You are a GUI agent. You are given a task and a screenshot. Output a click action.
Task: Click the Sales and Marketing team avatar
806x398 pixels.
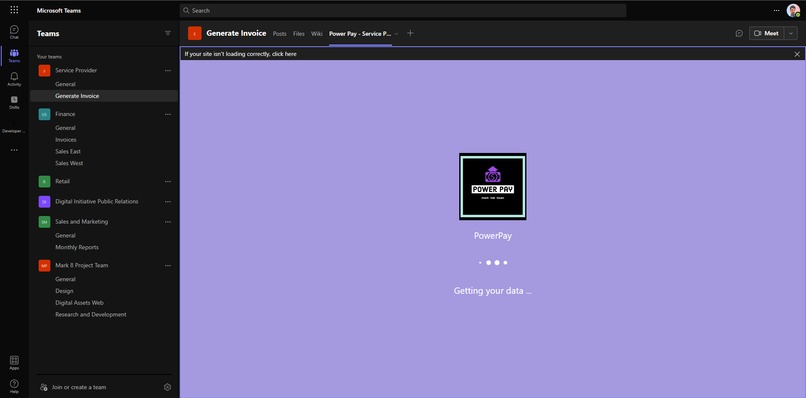click(x=44, y=222)
